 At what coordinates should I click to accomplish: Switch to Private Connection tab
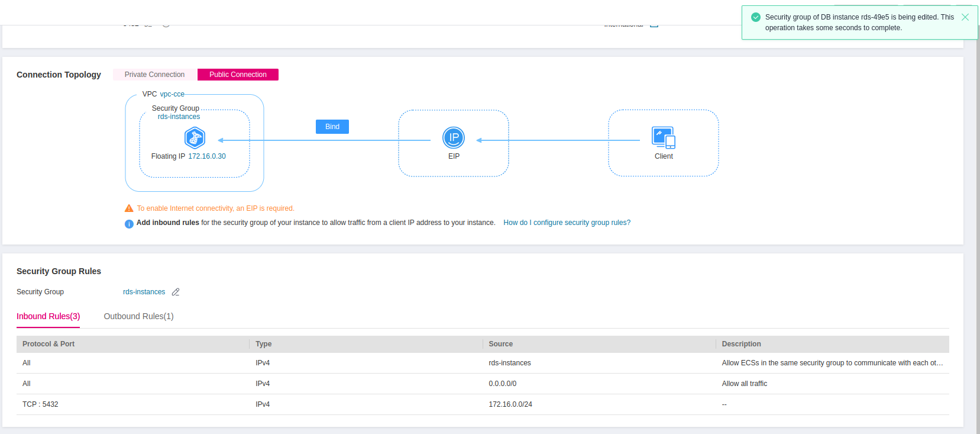coord(154,75)
